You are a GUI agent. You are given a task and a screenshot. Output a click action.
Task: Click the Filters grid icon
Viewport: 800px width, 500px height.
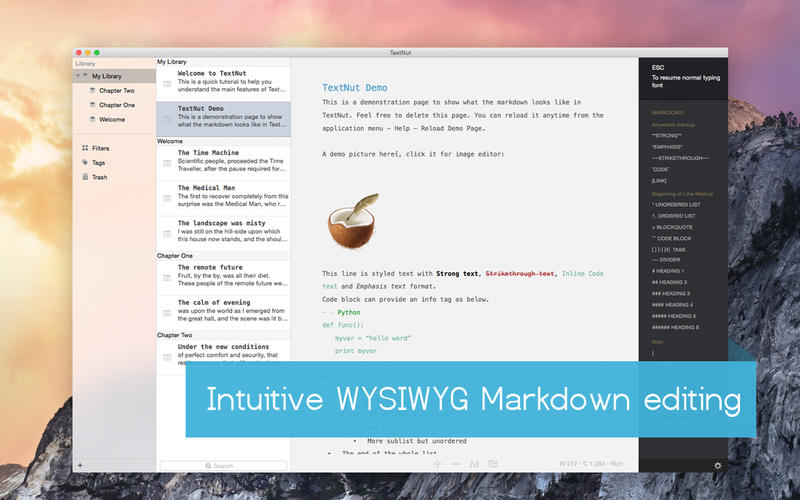85,148
